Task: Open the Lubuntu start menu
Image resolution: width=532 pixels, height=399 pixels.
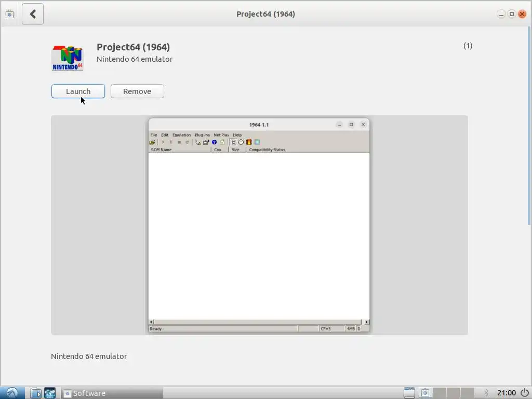Action: coord(12,393)
